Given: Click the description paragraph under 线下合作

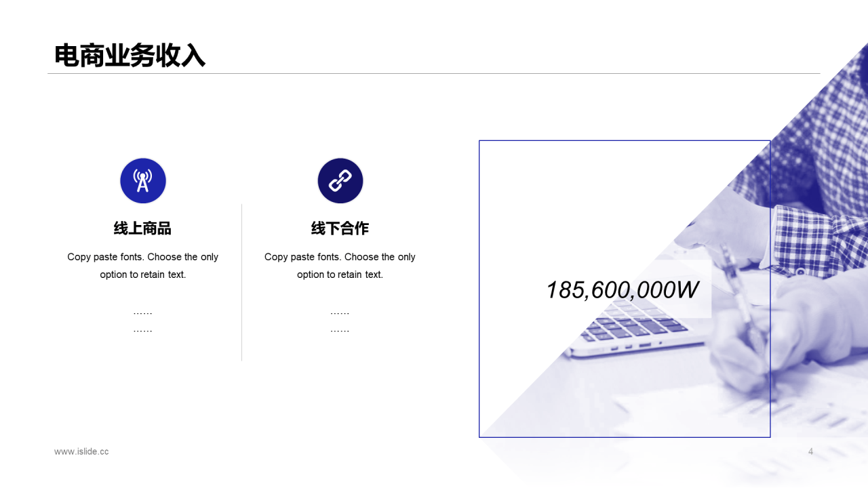Looking at the screenshot, I should point(340,266).
